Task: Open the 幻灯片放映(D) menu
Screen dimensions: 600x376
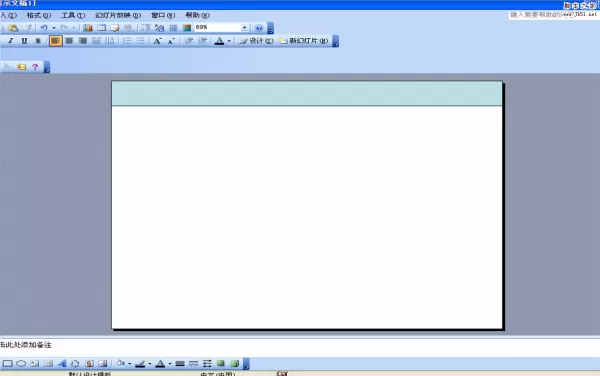Action: coord(118,15)
